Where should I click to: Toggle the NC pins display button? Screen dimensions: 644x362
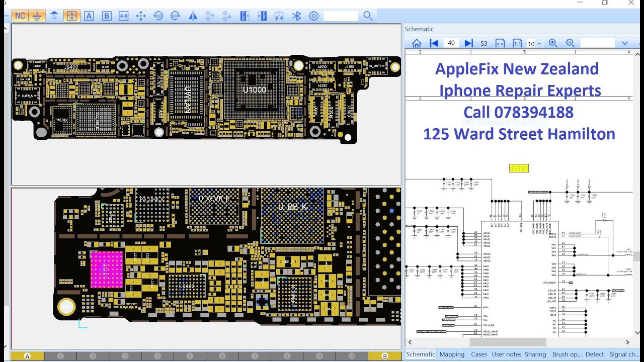click(x=20, y=16)
